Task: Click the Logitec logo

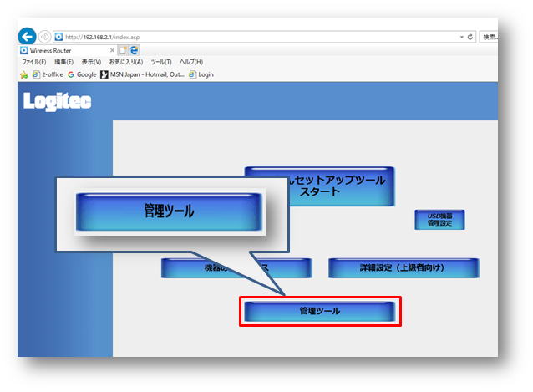Action: click(x=57, y=101)
